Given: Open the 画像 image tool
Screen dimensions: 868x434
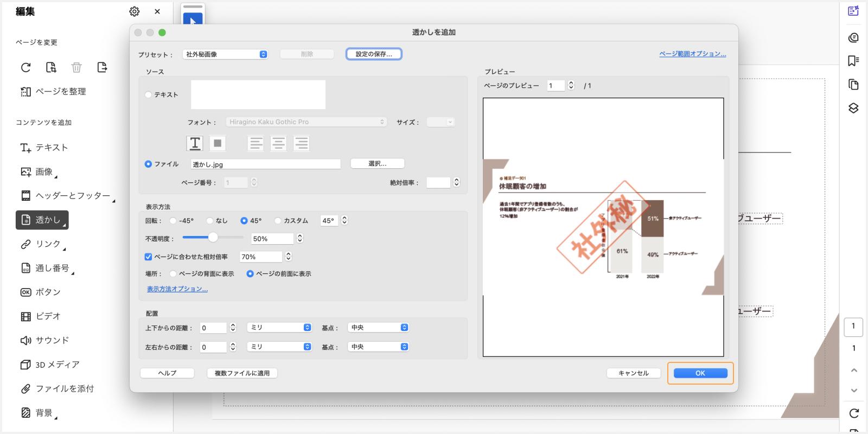Looking at the screenshot, I should 38,172.
